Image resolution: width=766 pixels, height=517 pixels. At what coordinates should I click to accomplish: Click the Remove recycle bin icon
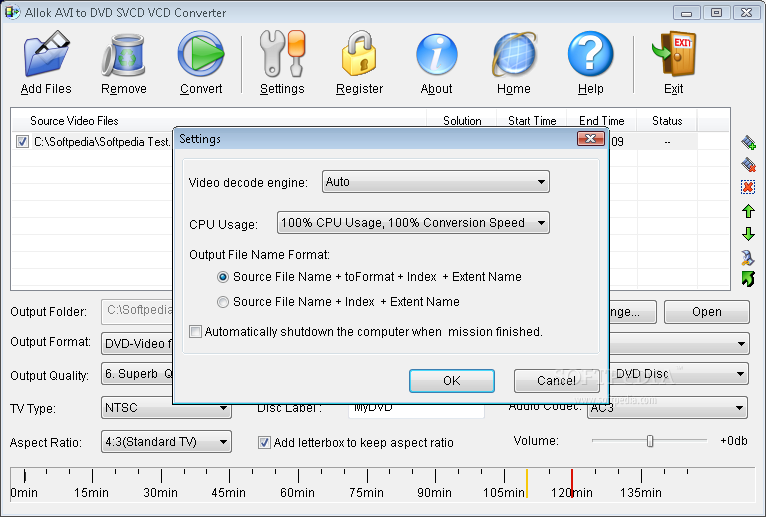coord(124,55)
